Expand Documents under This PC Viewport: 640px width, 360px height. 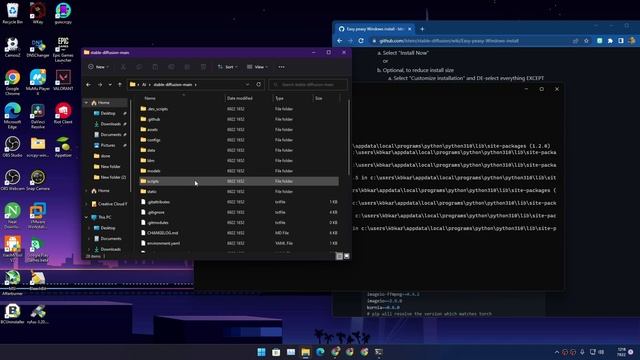[x=89, y=239]
